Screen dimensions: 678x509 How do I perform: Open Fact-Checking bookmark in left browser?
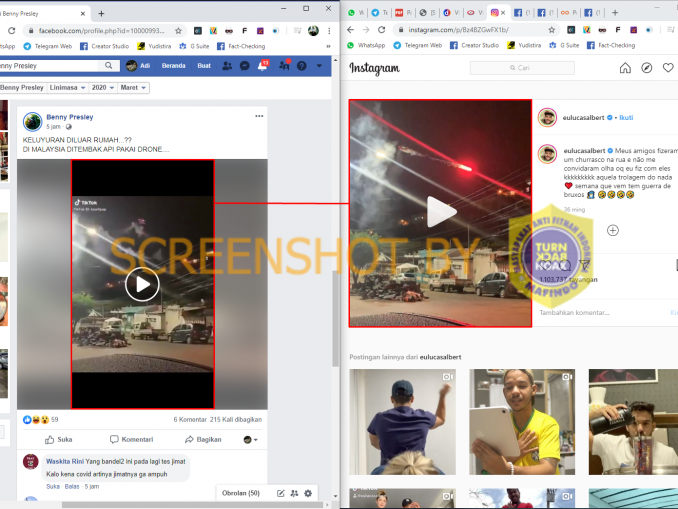click(241, 46)
